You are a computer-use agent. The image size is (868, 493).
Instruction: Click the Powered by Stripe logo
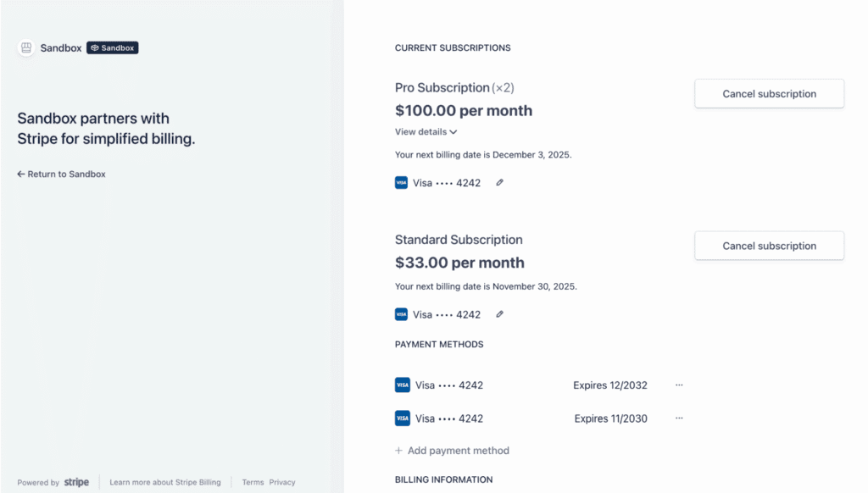tap(76, 482)
